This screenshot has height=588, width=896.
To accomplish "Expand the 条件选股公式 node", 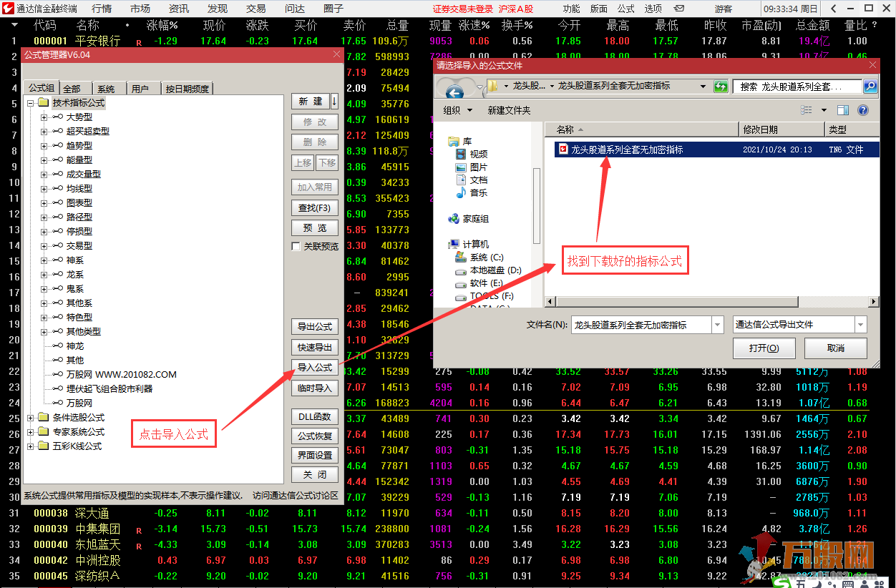I will [x=31, y=418].
